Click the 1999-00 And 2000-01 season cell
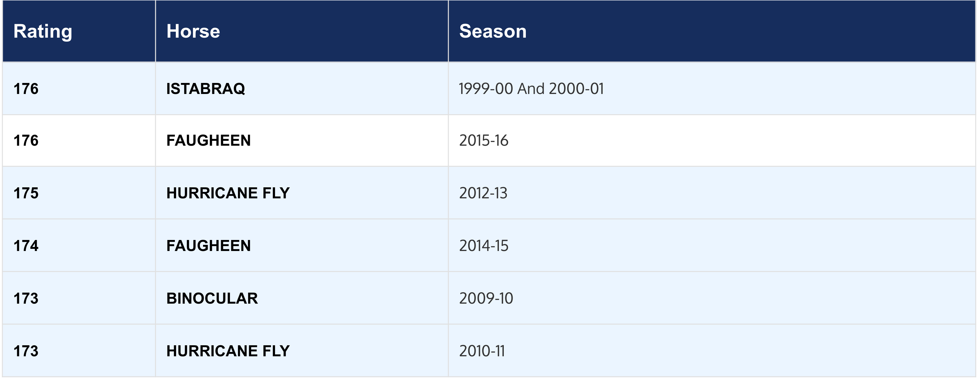The height and width of the screenshot is (382, 980). [x=712, y=88]
